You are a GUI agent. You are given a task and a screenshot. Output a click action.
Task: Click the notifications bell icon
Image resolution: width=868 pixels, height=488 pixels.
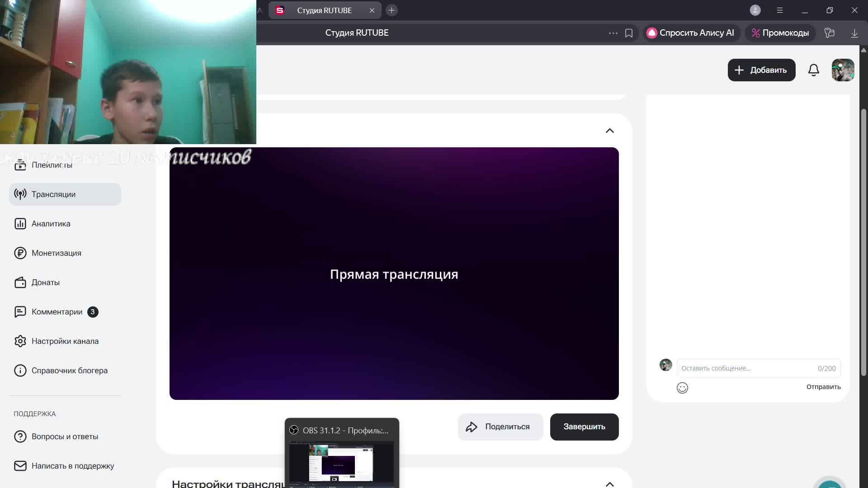click(x=813, y=70)
